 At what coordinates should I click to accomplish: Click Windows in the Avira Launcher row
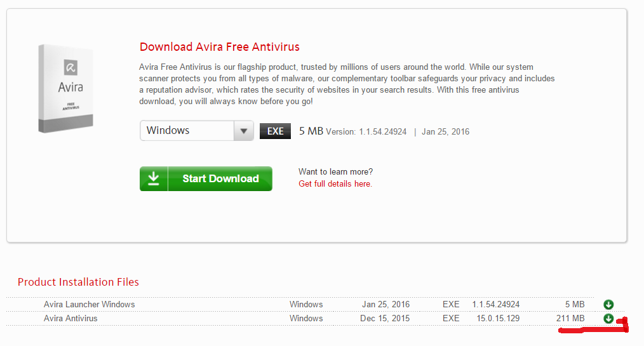click(306, 305)
